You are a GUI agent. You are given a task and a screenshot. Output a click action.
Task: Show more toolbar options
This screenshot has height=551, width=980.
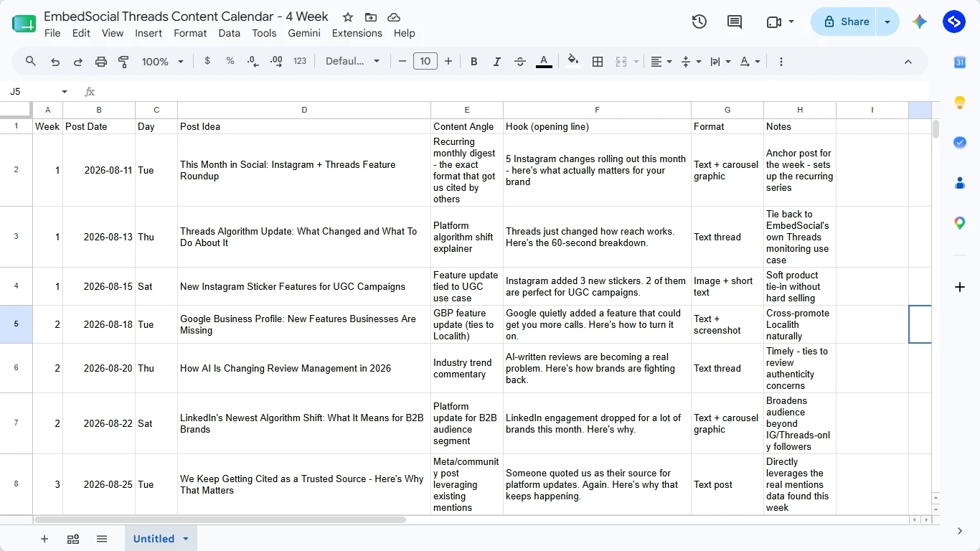[781, 62]
